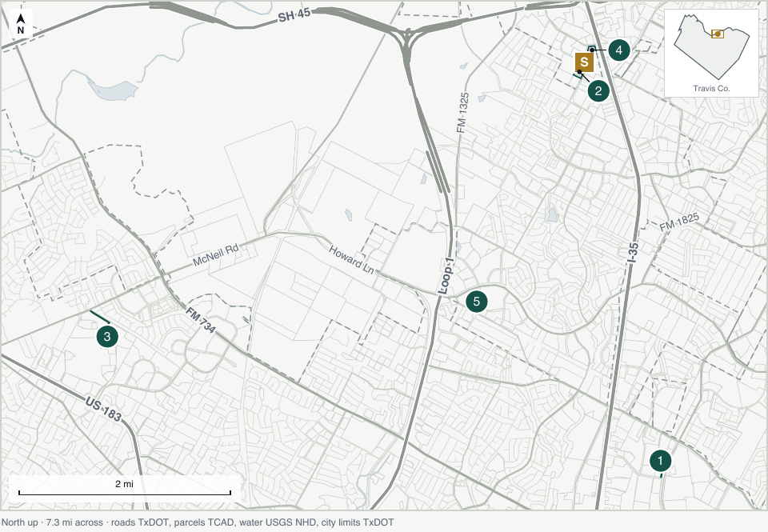Select marker 5 near Loop 1
The width and height of the screenshot is (768, 532).
point(477,302)
